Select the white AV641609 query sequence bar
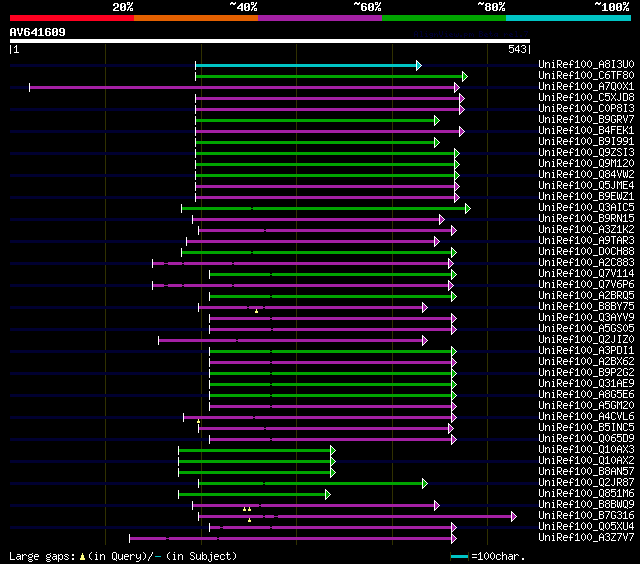Image resolution: width=640 pixels, height=564 pixels. [270, 41]
